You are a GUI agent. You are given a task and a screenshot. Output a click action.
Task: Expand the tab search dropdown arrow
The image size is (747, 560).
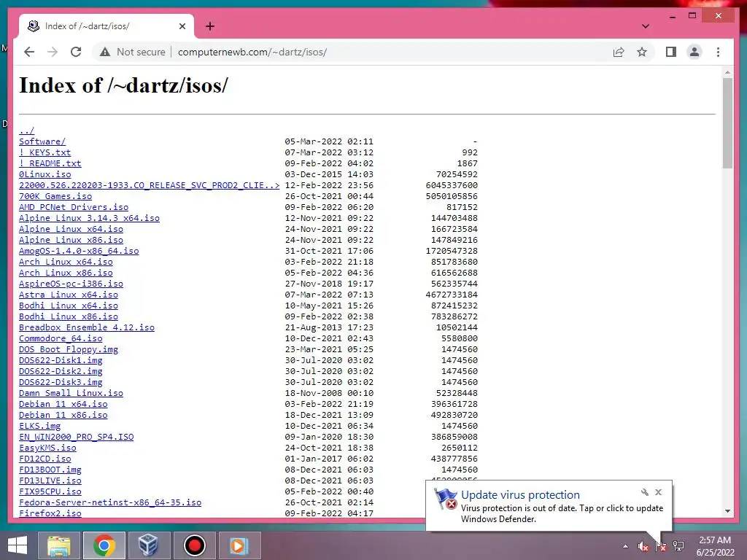(x=645, y=26)
